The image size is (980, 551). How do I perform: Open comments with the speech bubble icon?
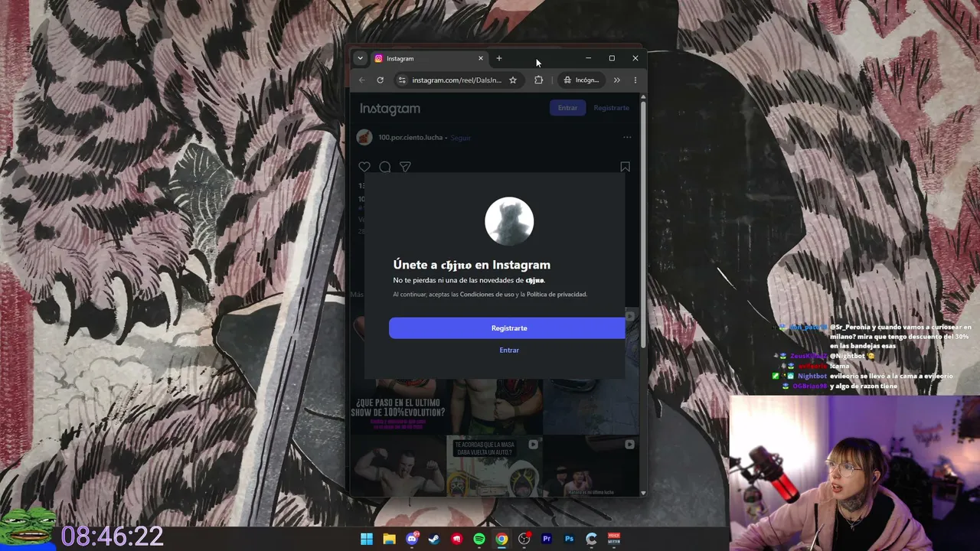(x=385, y=167)
